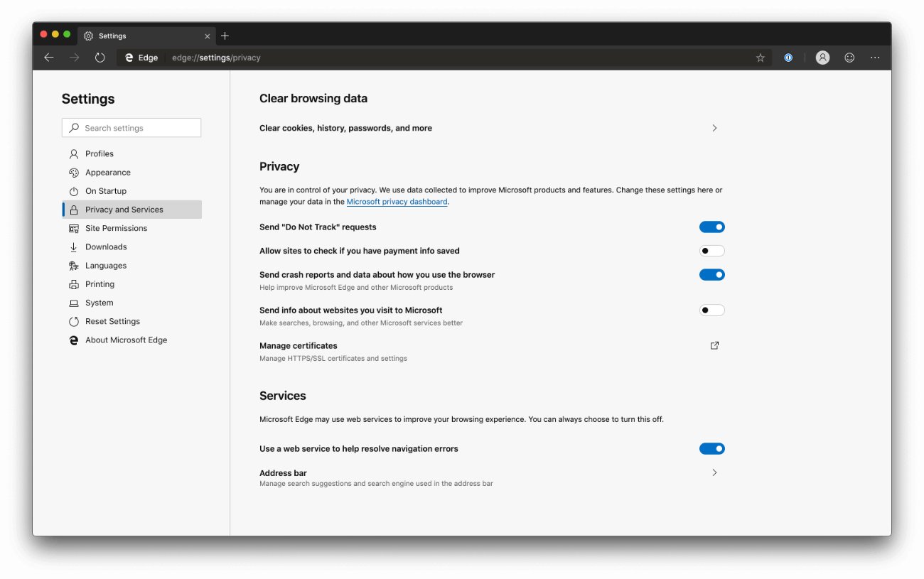Screen dimensions: 924x579
Task: Open the browser profile icon
Action: 822,58
